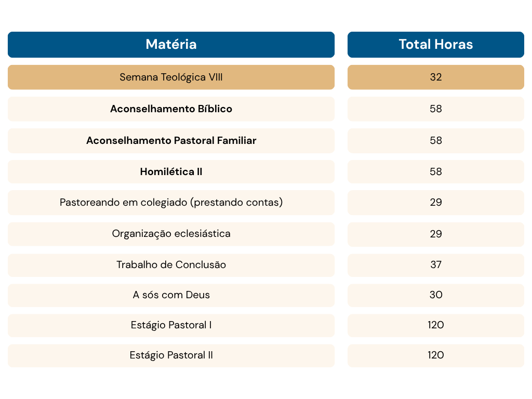
Task: Click the 32 hours cell
Action: coord(436,77)
